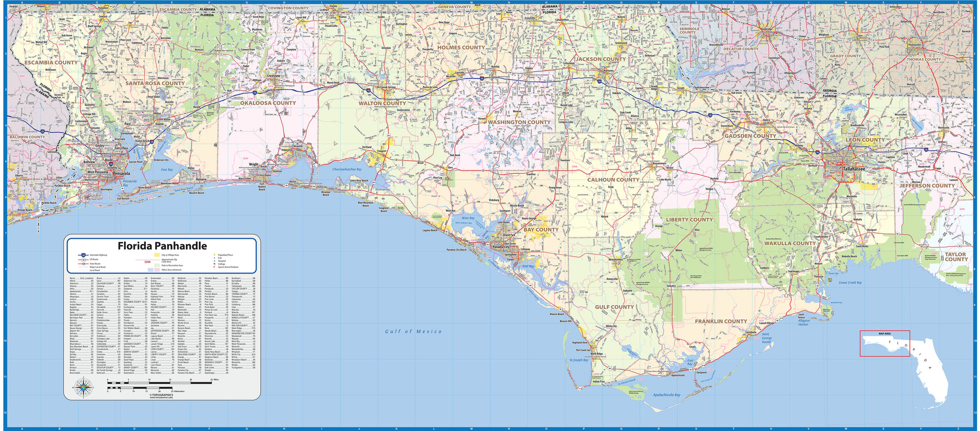This screenshot has width=980, height=431.
Task: Click the green Park or Recreation Area swatch
Action: point(157,265)
